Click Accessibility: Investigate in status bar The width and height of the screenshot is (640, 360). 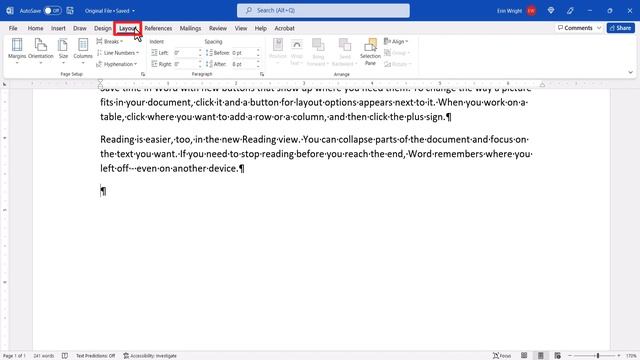click(x=150, y=356)
